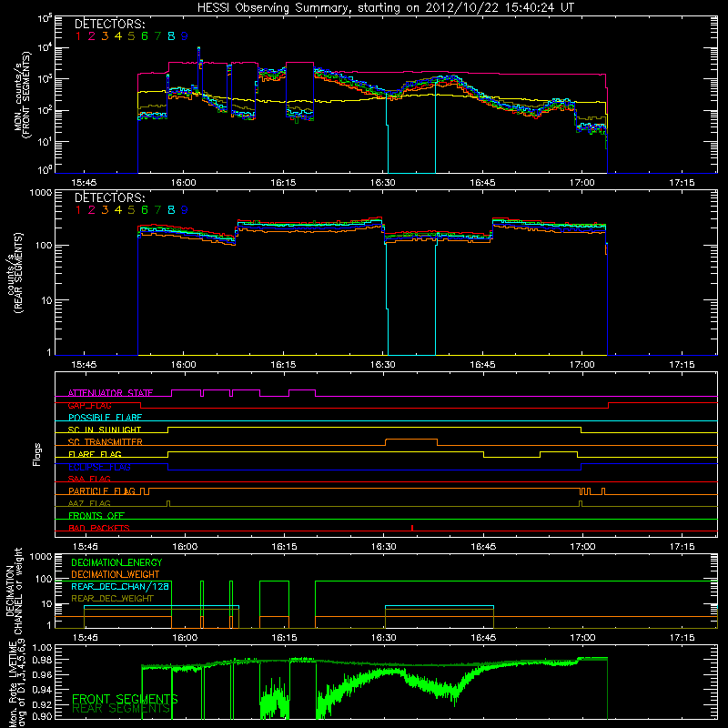Screen dimensions: 728x728
Task: Click 15:45 tick under the decimation plot
Action: click(x=86, y=638)
